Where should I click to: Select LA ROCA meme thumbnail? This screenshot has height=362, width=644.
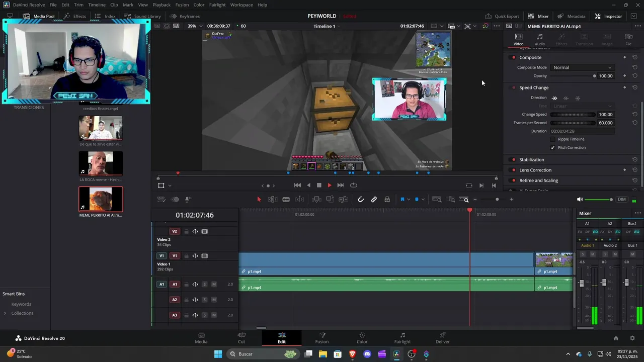tap(101, 163)
